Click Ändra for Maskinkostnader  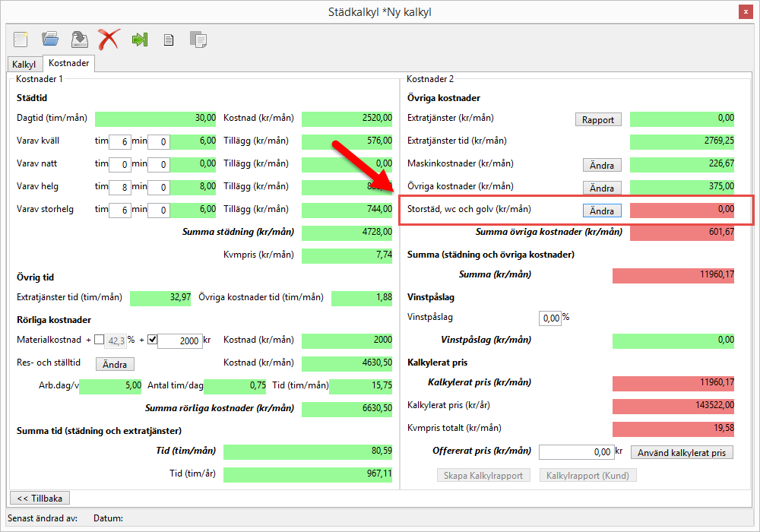(602, 165)
